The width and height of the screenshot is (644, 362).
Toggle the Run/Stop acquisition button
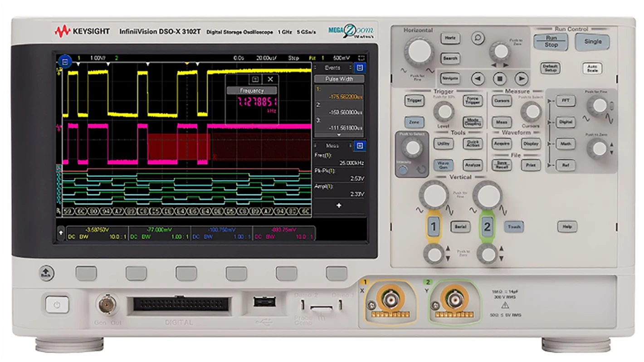[x=551, y=42]
